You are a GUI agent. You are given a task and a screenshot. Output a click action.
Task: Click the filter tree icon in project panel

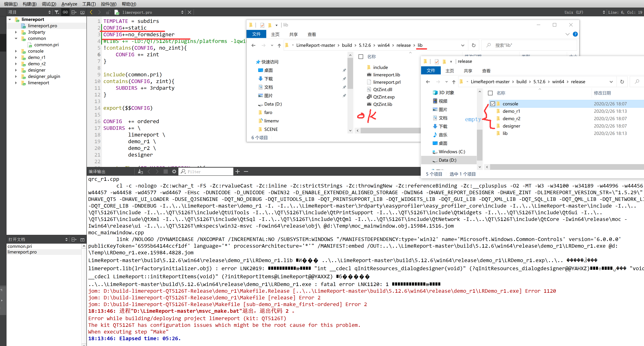coord(57,12)
